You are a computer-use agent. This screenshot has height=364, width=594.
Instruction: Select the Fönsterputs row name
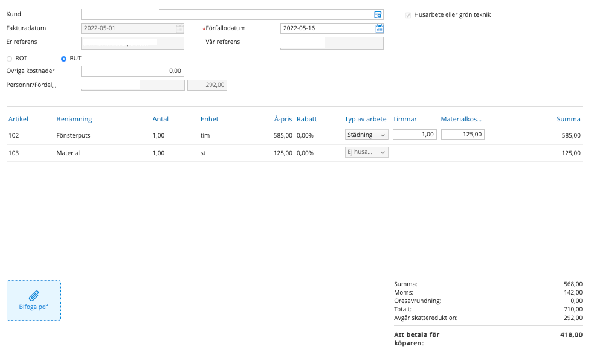tap(73, 136)
